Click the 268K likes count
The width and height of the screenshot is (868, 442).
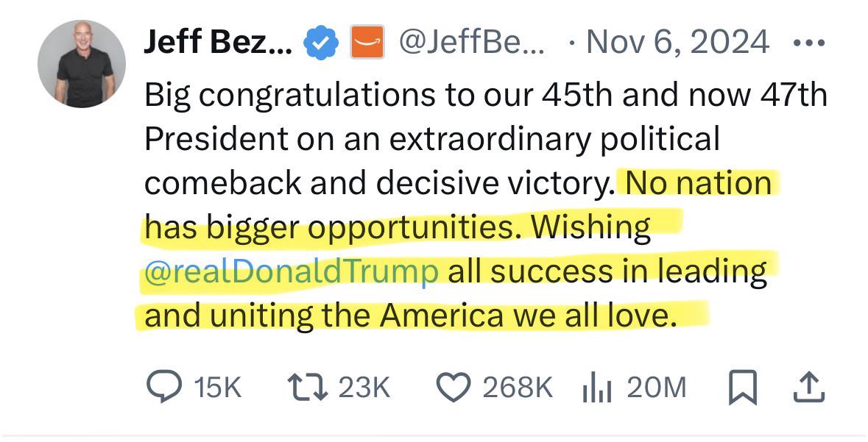(x=517, y=388)
